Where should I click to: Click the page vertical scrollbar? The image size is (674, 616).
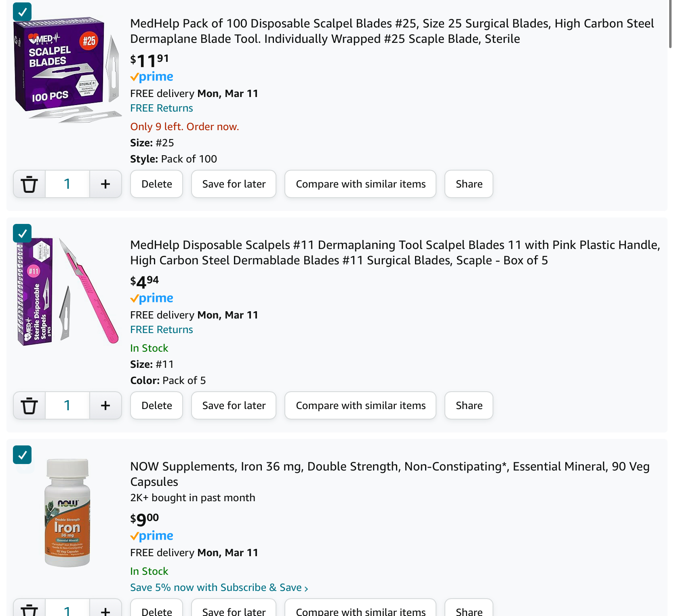[671, 24]
